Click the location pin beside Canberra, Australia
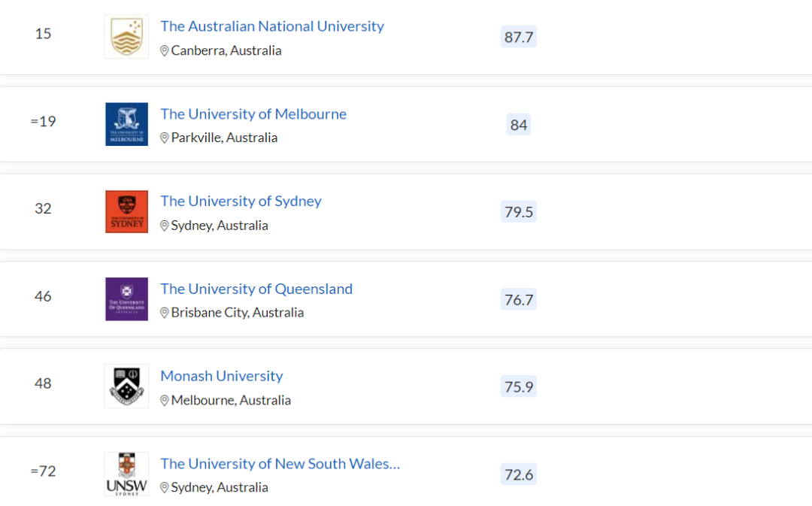Image resolution: width=812 pixels, height=506 pixels. coord(164,51)
